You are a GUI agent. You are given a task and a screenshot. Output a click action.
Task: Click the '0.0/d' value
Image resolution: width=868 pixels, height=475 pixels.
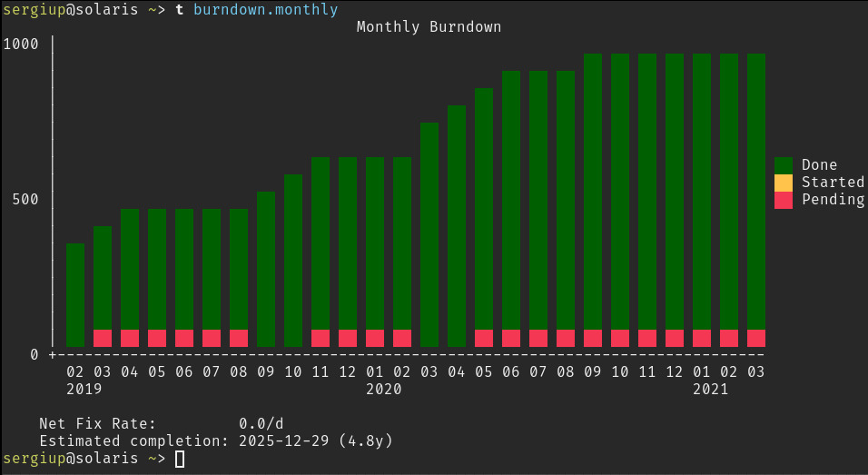coord(261,424)
